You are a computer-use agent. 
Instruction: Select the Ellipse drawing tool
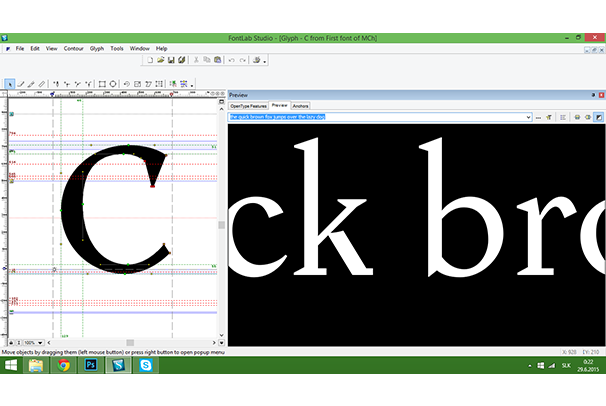113,84
